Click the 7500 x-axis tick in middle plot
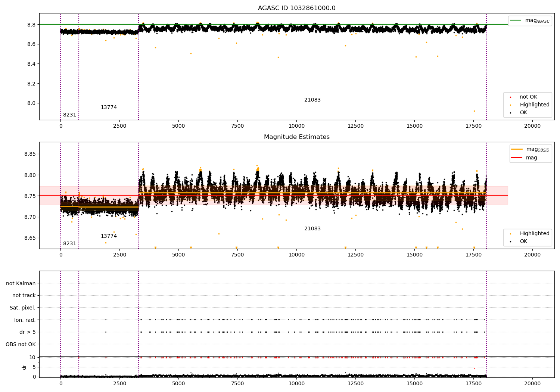 (x=237, y=255)
